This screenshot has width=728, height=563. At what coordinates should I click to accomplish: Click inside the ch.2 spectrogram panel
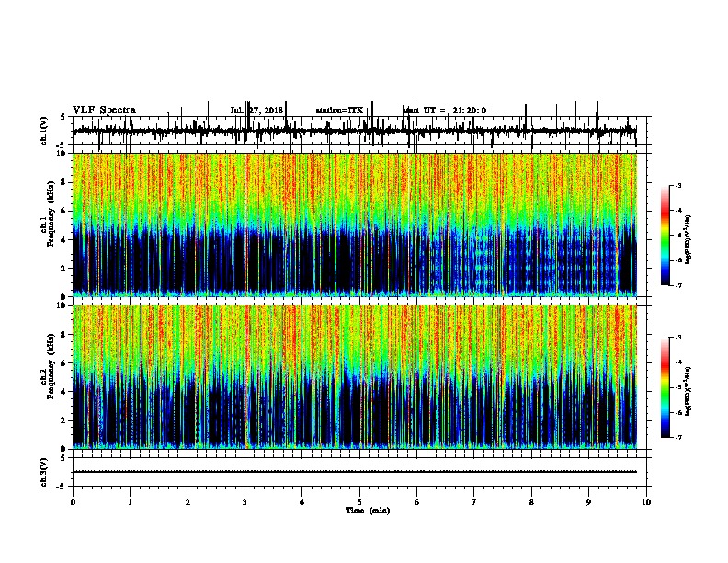pos(354,377)
